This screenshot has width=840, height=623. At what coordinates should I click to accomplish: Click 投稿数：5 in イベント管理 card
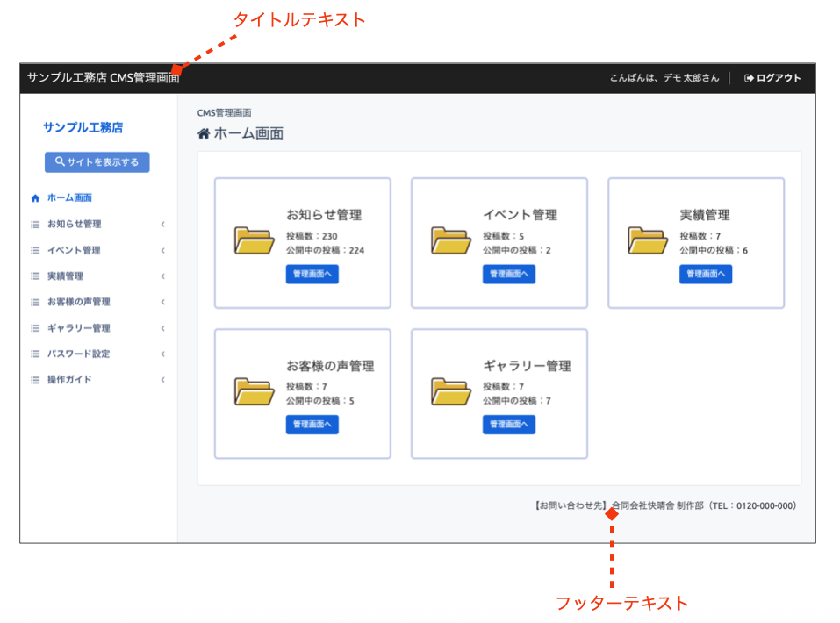pyautogui.click(x=504, y=236)
